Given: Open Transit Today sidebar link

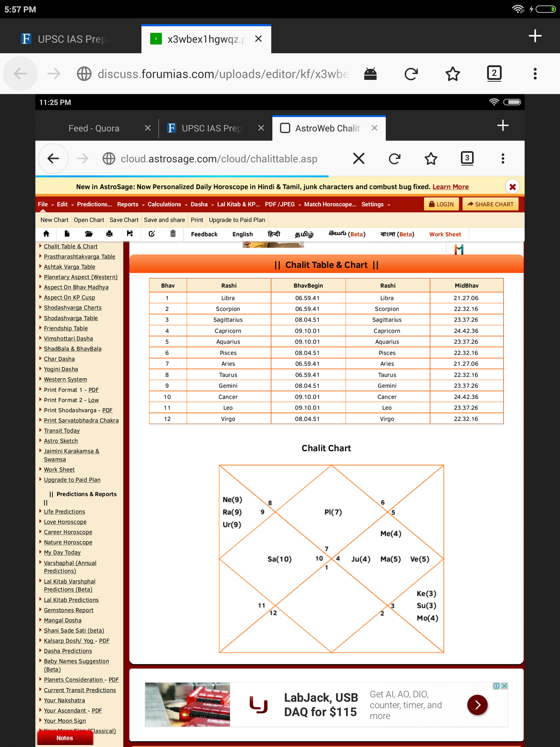Looking at the screenshot, I should [62, 431].
